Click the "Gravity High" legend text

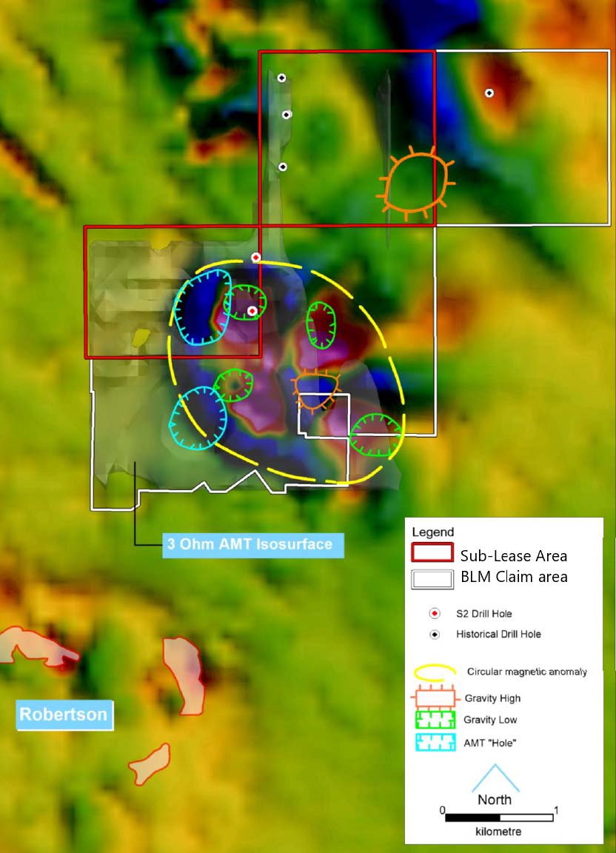[x=492, y=698]
